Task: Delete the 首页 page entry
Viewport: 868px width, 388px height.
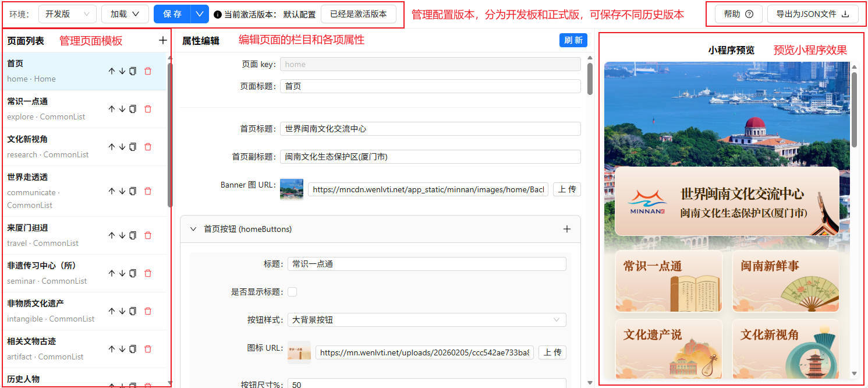Action: click(148, 71)
